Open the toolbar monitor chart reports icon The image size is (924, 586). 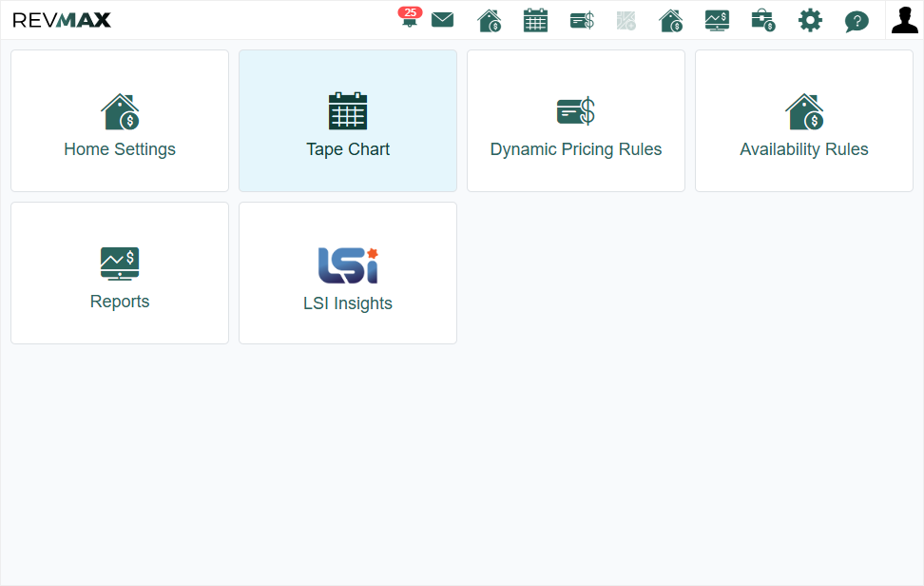click(x=717, y=21)
